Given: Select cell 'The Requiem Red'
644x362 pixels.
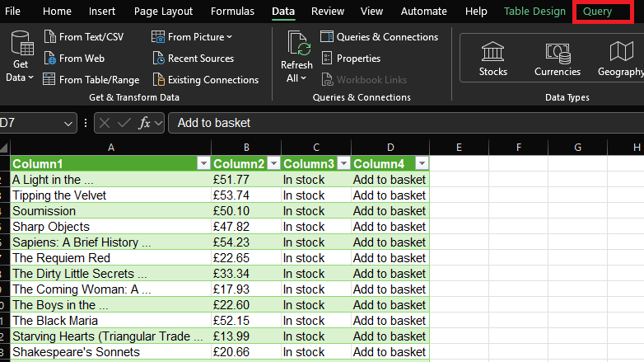Looking at the screenshot, I should tap(110, 258).
